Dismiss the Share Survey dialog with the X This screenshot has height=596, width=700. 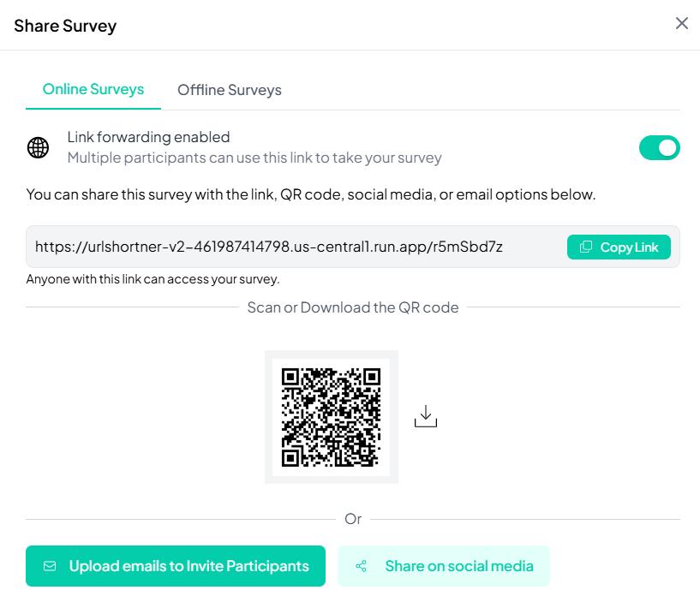681,23
